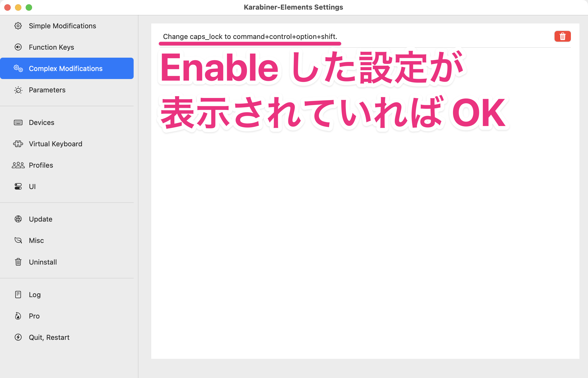Open Profiles using the people icon
588x378 pixels.
point(18,165)
